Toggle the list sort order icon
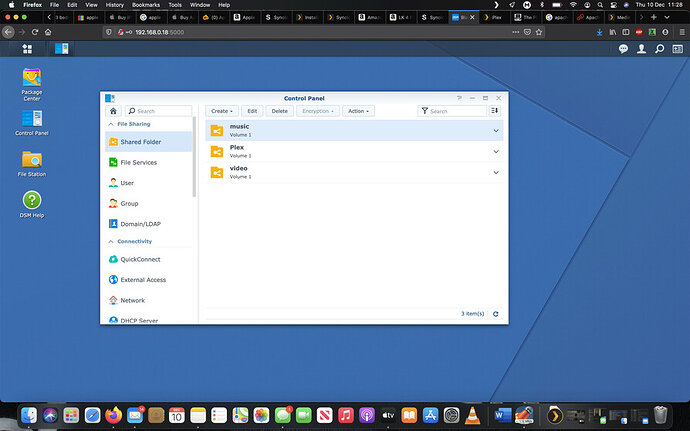690x431 pixels. click(495, 111)
